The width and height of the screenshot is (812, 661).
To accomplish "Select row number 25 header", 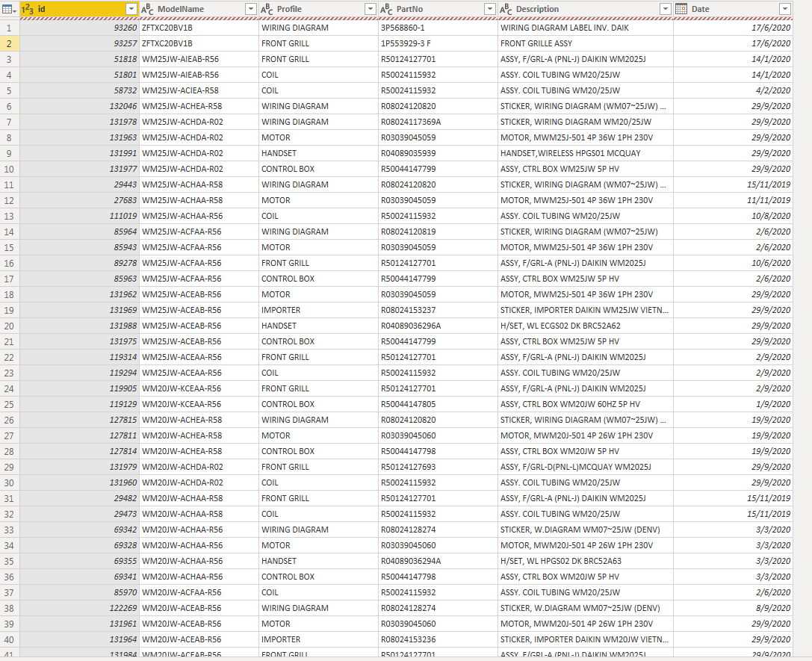I will pyautogui.click(x=9, y=404).
